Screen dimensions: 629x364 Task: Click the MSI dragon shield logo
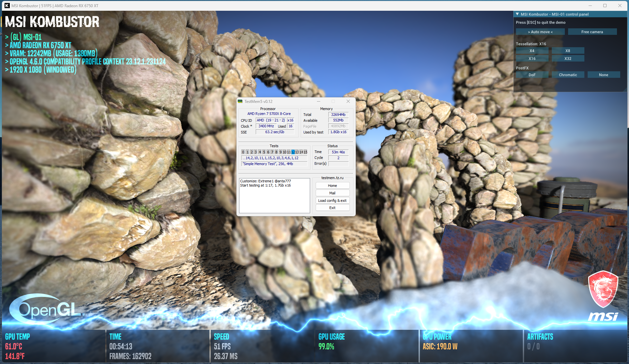pos(603,289)
